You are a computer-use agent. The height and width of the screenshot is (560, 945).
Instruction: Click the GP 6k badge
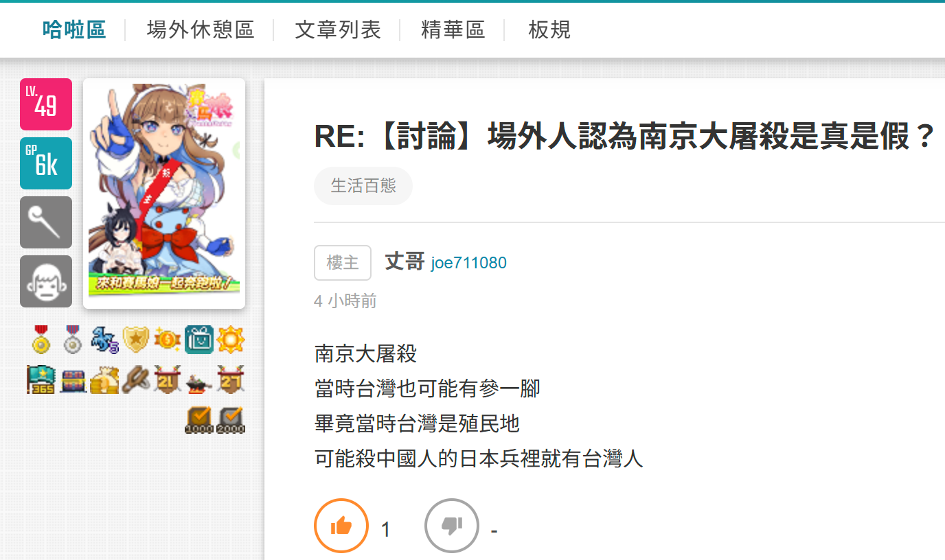point(46,163)
